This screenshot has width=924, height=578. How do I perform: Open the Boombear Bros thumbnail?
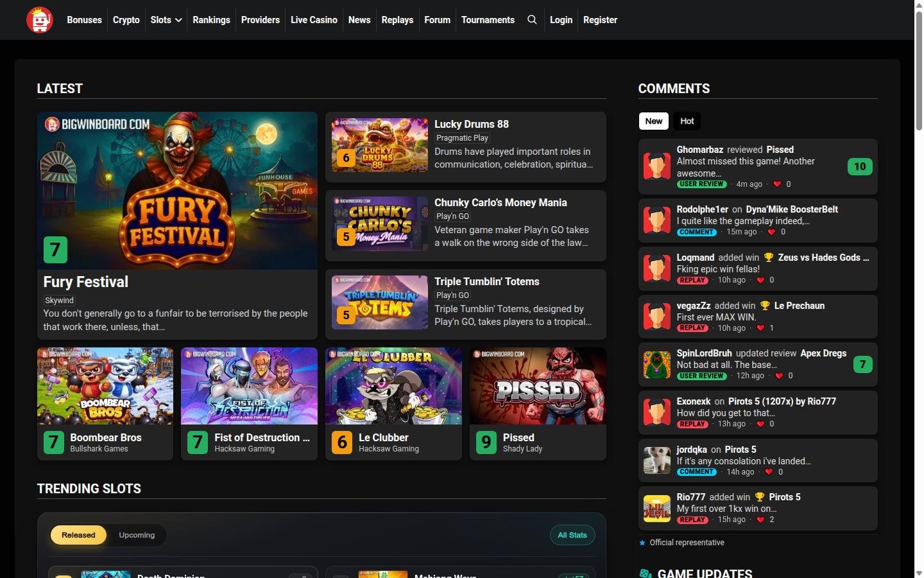coord(105,386)
